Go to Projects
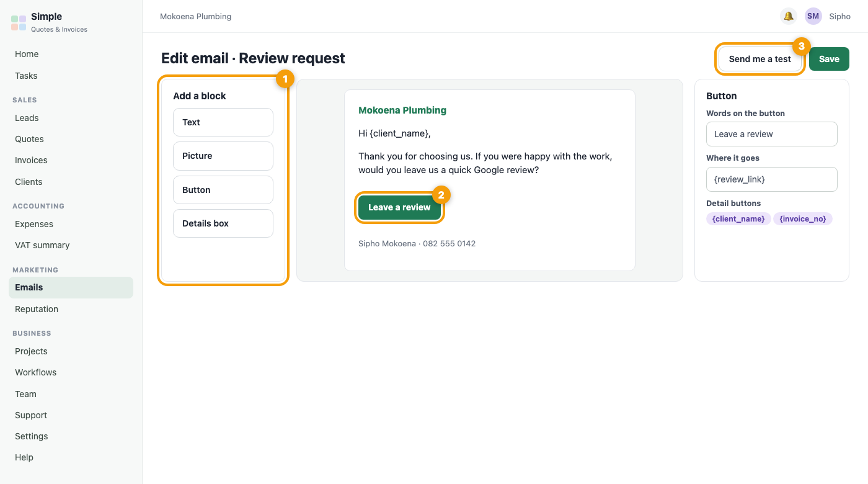Viewport: 868px width, 484px height. click(x=71, y=351)
